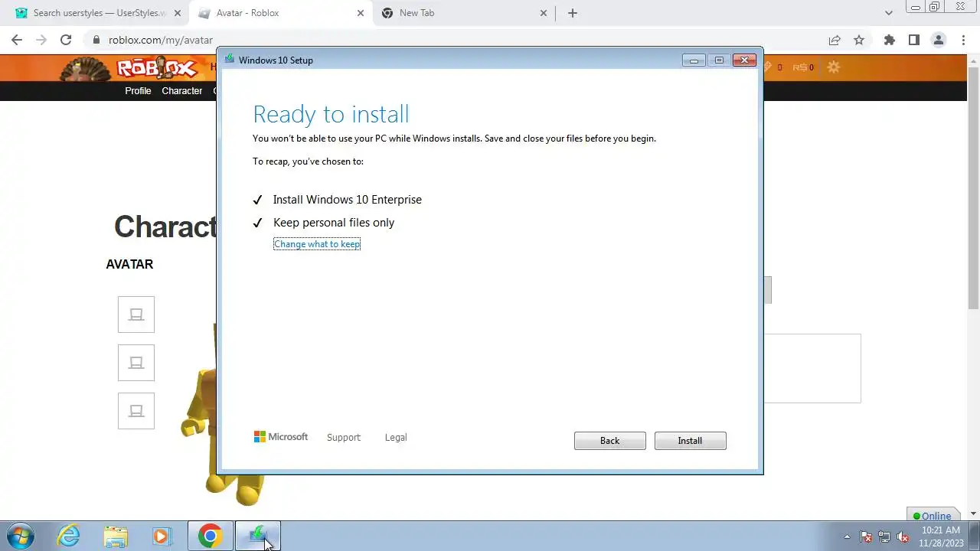Viewport: 980px width, 551px height.
Task: Close the New Tab browser tab
Action: point(544,13)
